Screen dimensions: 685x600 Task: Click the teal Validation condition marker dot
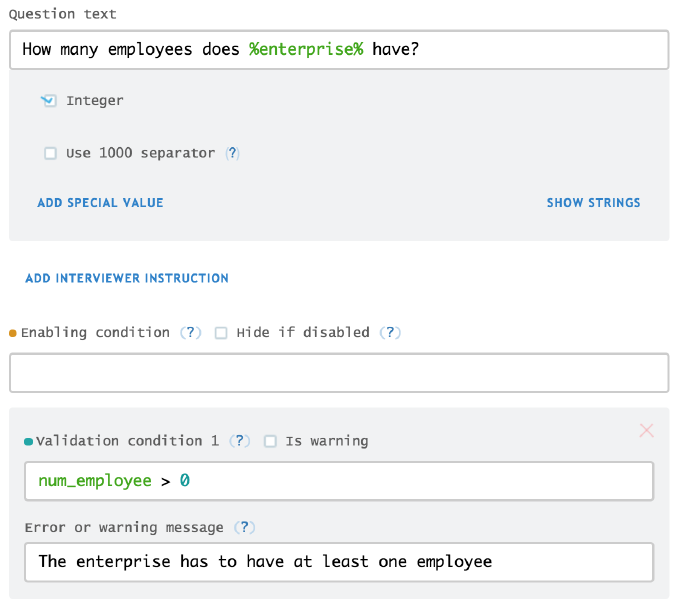point(28,441)
